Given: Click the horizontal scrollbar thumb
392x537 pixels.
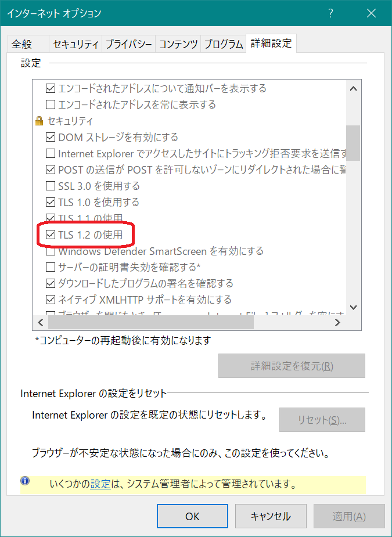Looking at the screenshot, I should point(151,322).
